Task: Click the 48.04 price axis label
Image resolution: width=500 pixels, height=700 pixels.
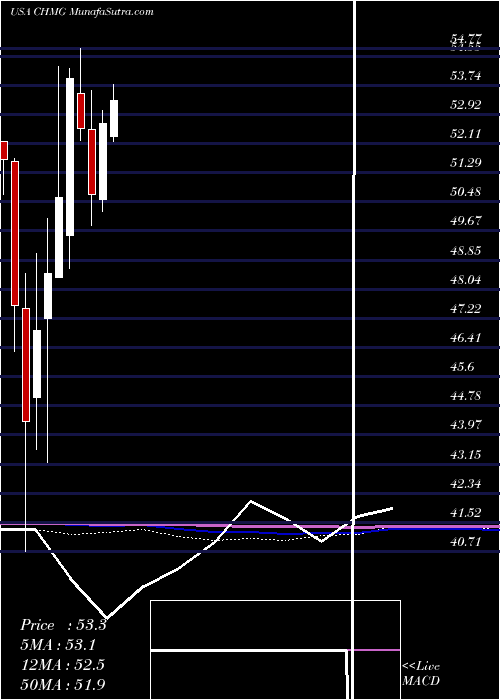Action: (466, 280)
